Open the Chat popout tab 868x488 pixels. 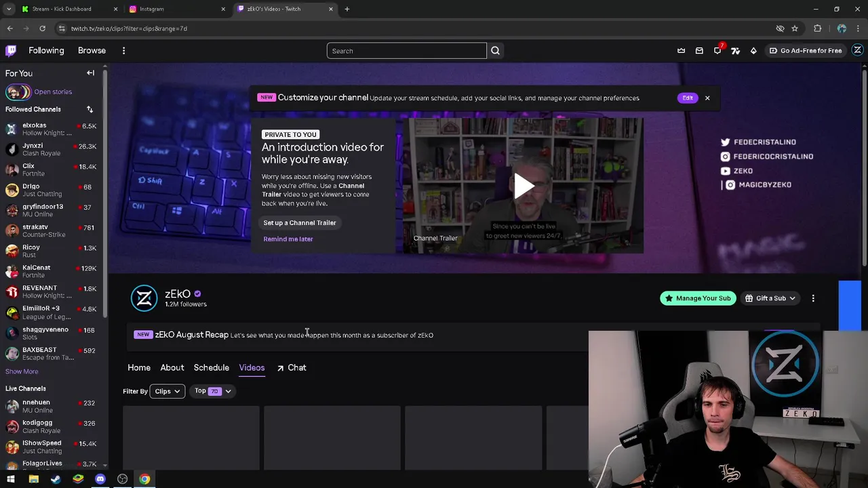[292, 367]
